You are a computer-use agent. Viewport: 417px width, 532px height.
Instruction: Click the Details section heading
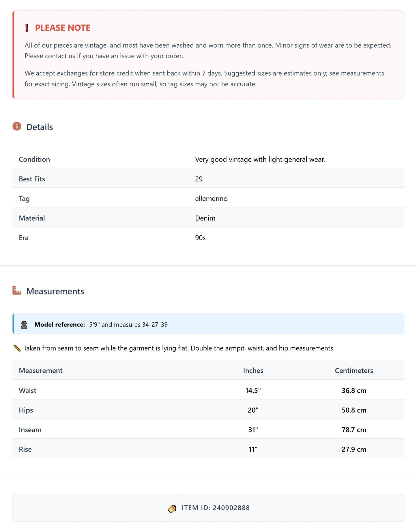click(40, 127)
